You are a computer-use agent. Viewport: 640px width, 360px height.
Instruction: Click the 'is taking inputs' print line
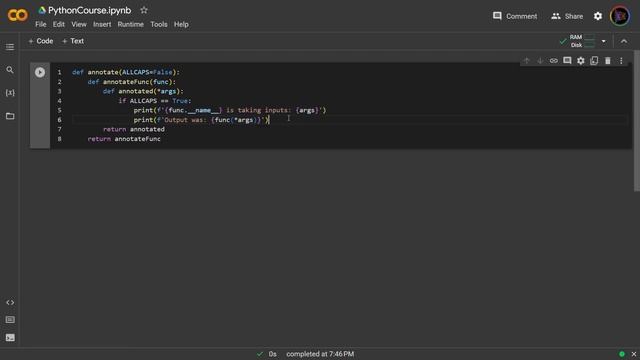tap(230, 110)
